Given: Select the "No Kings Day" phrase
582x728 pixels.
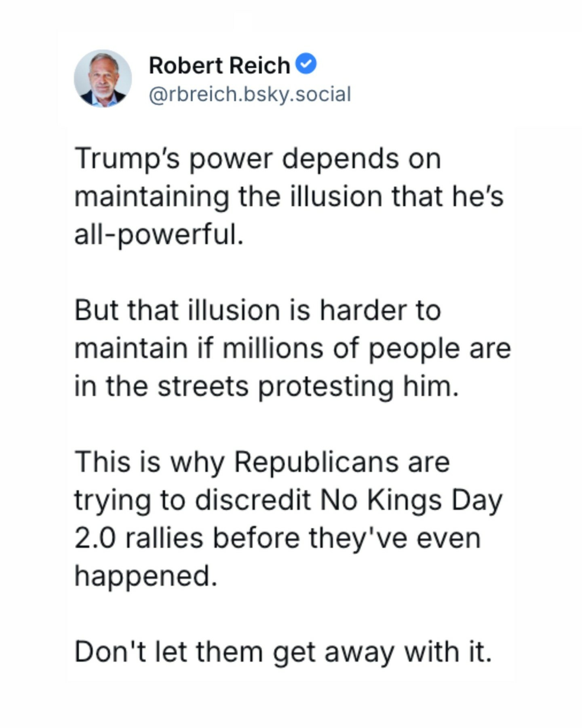Looking at the screenshot, I should click(411, 500).
